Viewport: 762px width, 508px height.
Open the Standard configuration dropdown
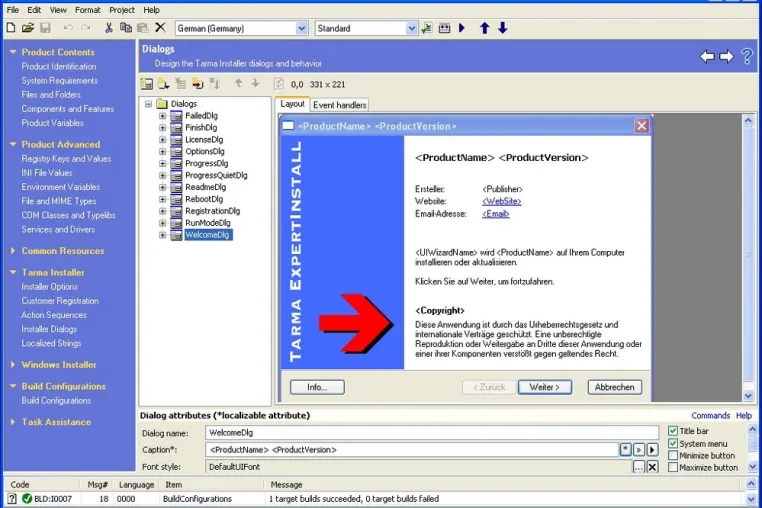(411, 28)
